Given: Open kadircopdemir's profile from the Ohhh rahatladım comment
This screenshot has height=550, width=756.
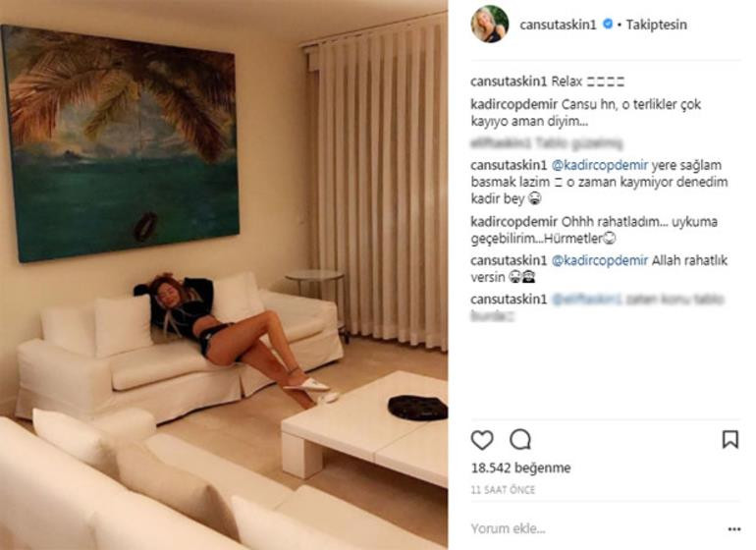Looking at the screenshot, I should click(x=513, y=222).
